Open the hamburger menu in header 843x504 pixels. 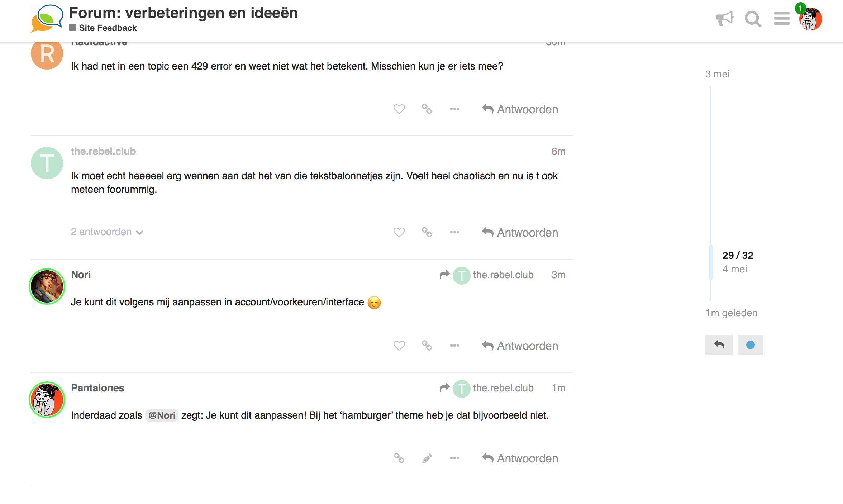(x=781, y=18)
